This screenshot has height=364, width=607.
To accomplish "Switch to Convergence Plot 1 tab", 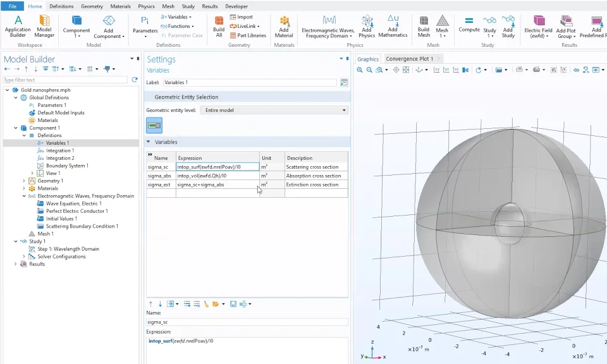I will (x=410, y=59).
